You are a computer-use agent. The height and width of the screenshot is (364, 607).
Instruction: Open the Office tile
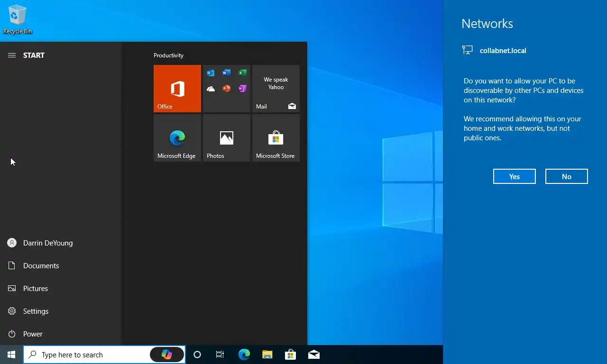click(x=177, y=89)
